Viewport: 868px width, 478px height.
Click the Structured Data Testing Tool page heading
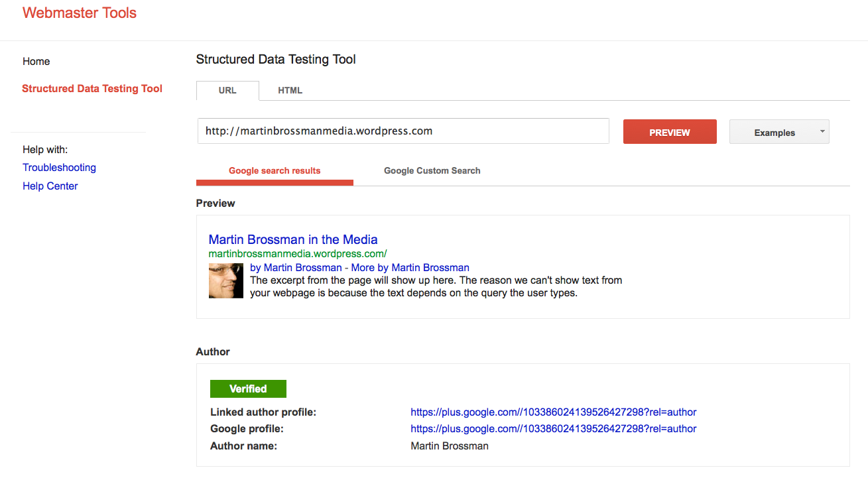[x=276, y=60]
